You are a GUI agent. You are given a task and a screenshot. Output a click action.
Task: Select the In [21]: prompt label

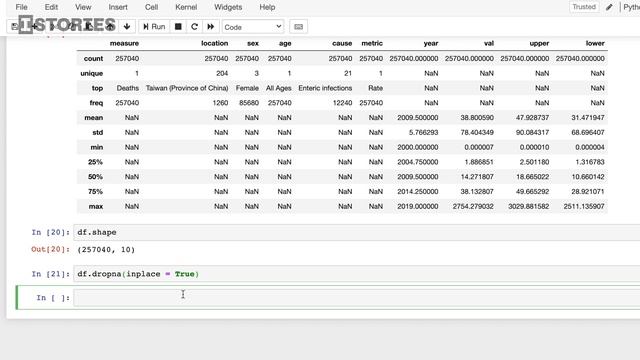(x=51, y=274)
